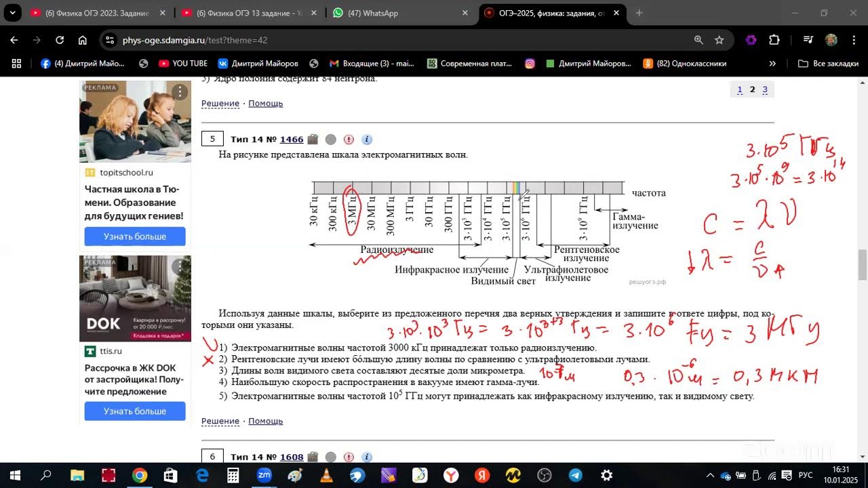Open Chrome's three-dot menu
The image size is (868, 488).
tap(853, 40)
